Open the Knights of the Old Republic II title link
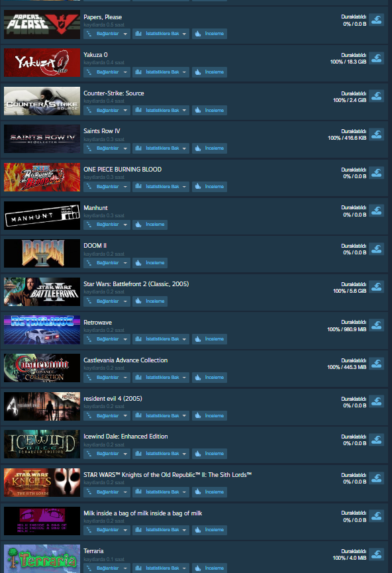Image resolution: width=392 pixels, height=573 pixels. click(168, 475)
